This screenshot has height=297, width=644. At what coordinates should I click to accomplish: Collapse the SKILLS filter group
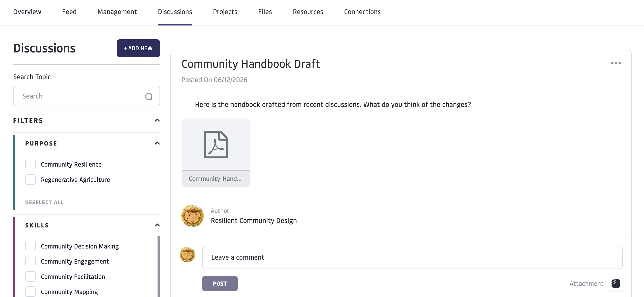point(157,225)
